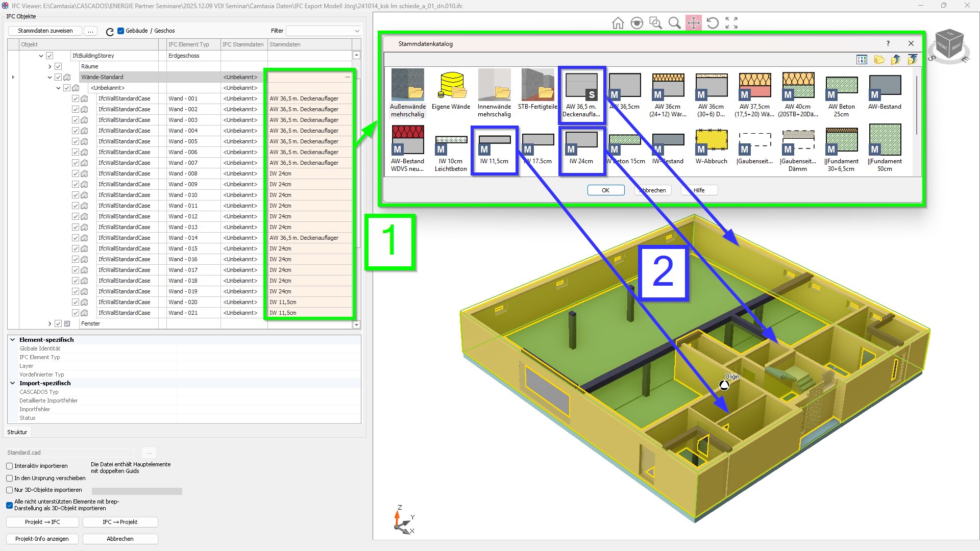Expand the Fenster tree node
980x551 pixels.
pyautogui.click(x=50, y=323)
